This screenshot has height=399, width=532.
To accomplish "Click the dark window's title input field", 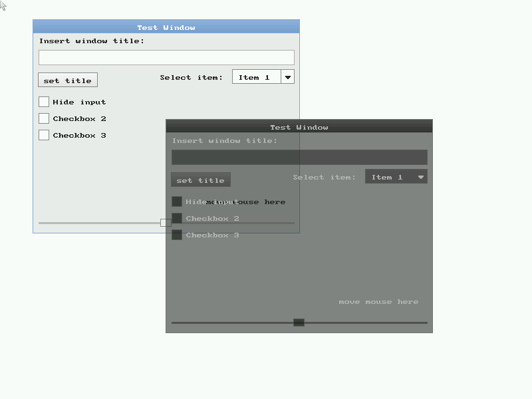I will pos(299,157).
